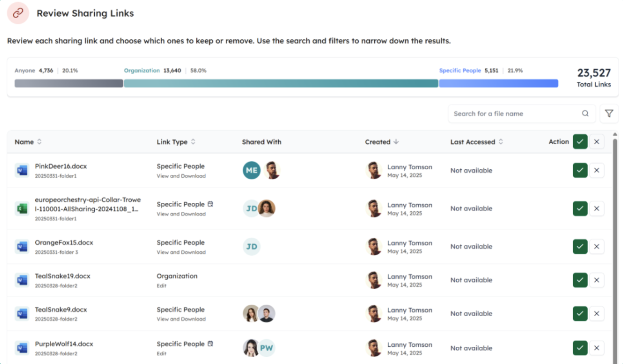This screenshot has height=364, width=623.
Task: Click the PW avatar in PurpleWolf14.docx row
Action: (x=267, y=348)
